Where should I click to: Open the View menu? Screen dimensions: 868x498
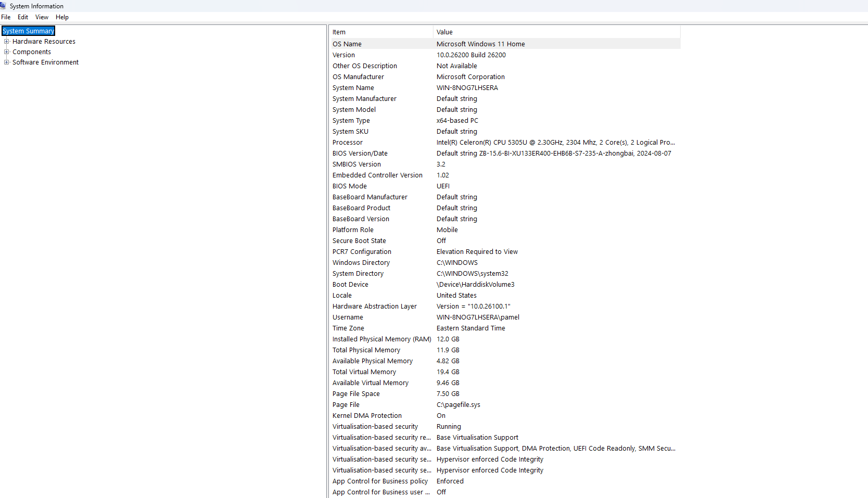[42, 17]
